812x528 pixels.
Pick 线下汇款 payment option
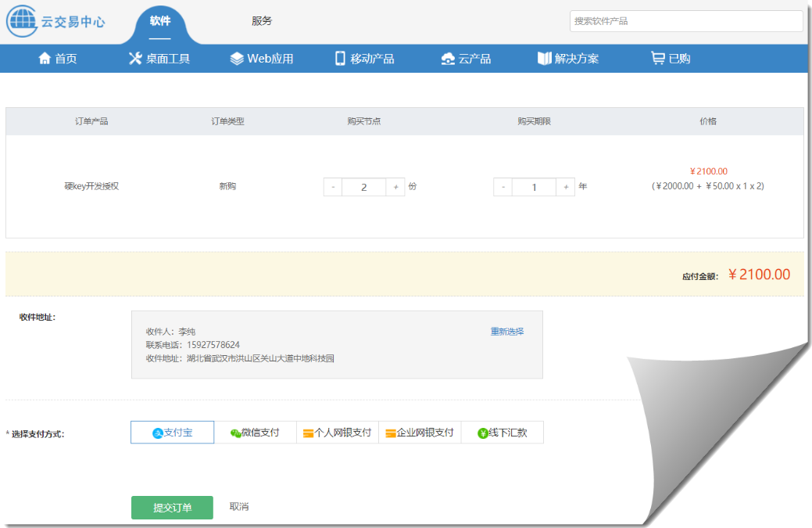[x=503, y=432]
